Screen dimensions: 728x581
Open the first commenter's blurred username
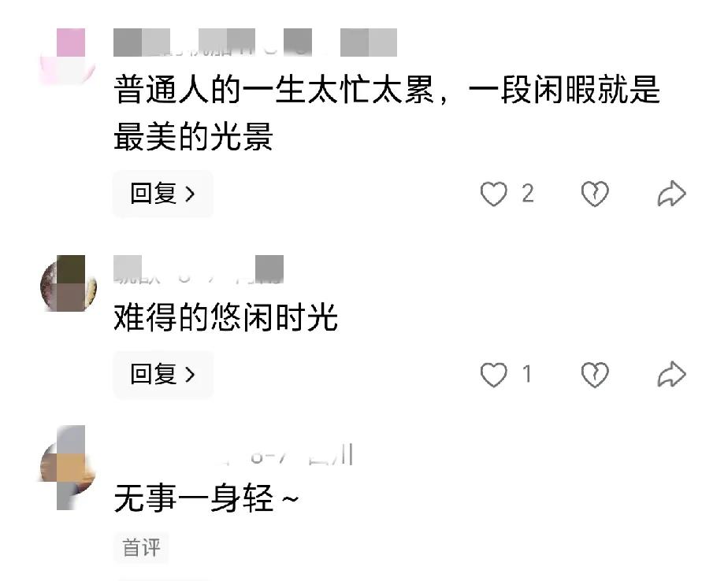(x=255, y=43)
